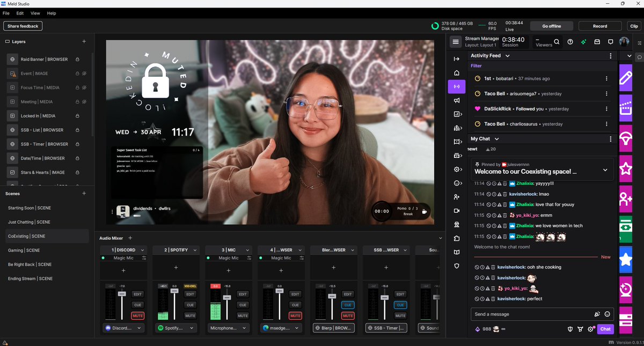Unmute the Discord audio track

(x=138, y=315)
